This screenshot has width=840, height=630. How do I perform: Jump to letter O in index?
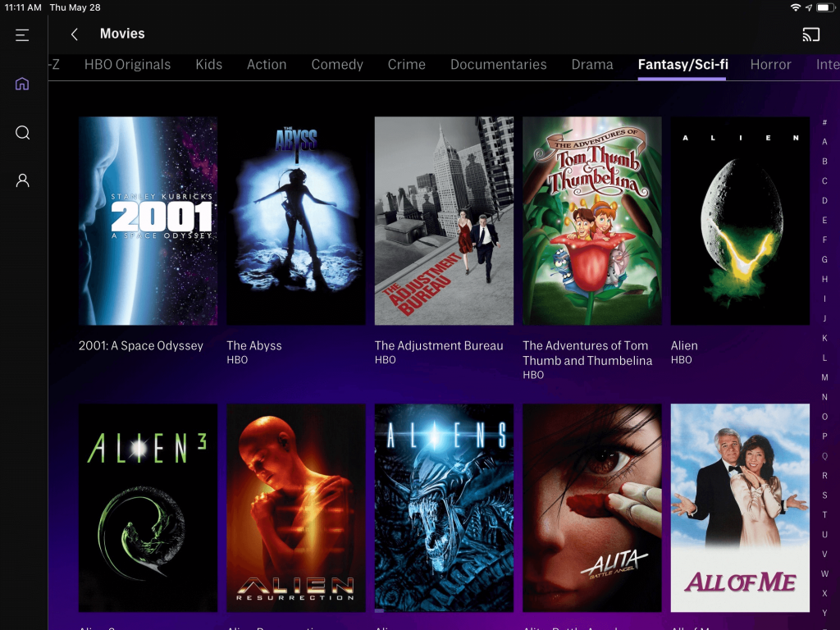824,417
